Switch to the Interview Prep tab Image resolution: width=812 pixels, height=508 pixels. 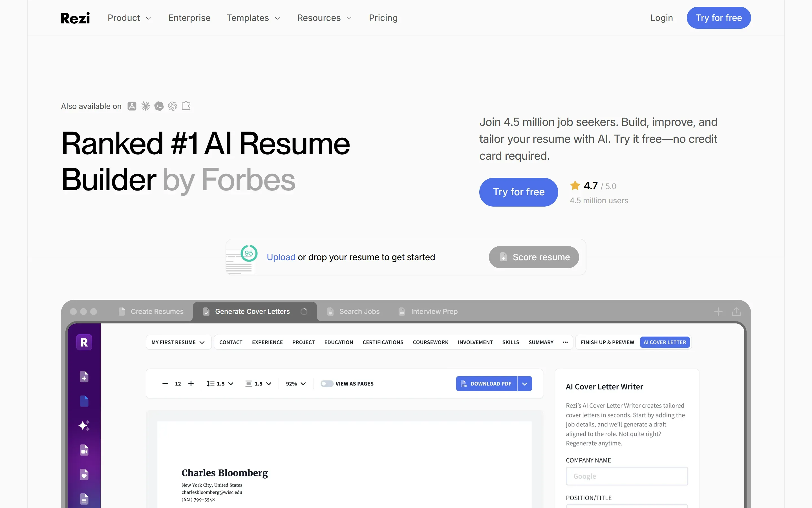coord(428,312)
